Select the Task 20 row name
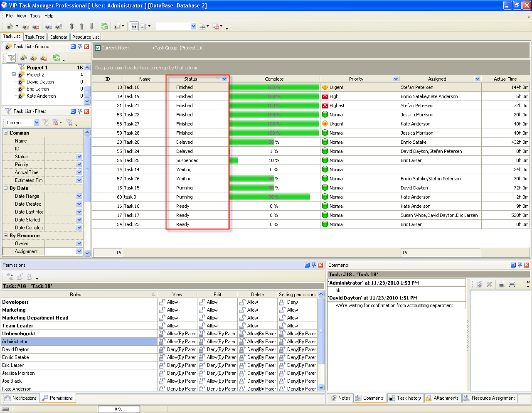This screenshot has width=532, height=413. point(132,142)
